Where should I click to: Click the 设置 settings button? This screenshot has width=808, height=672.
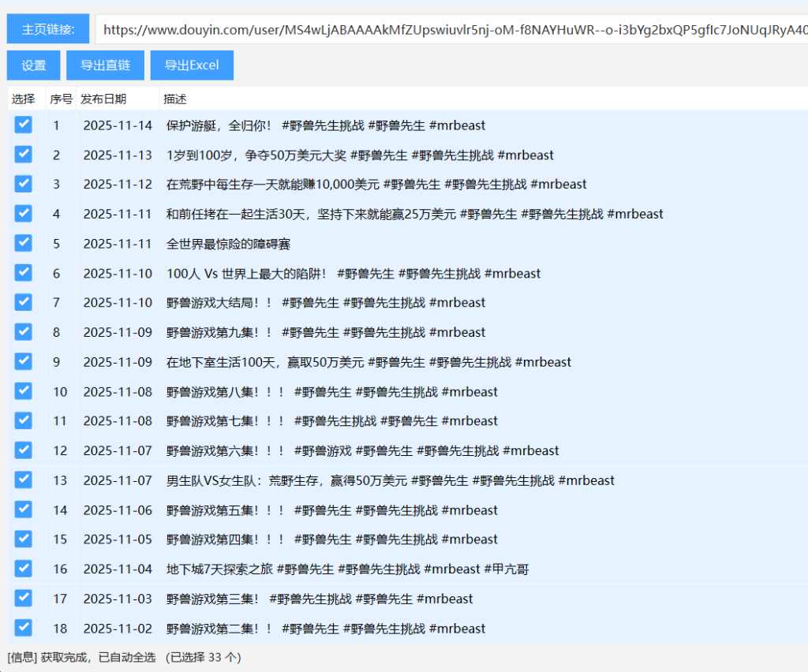[34, 65]
